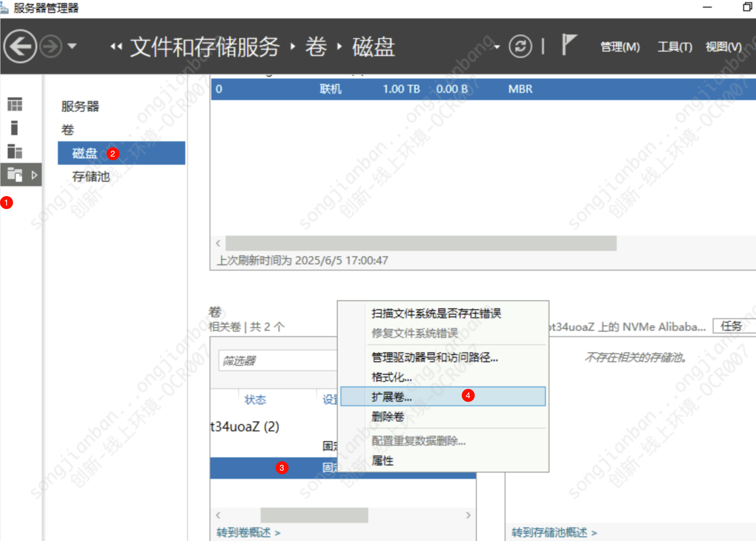Image resolution: width=756 pixels, height=541 pixels.
Task: Open the Dashboard icon in left sidebar
Action: coord(14,105)
